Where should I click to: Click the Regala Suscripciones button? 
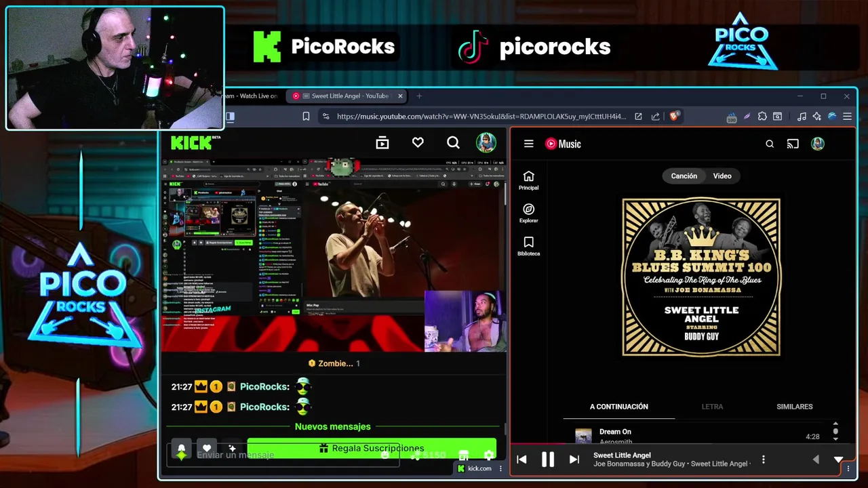[372, 448]
